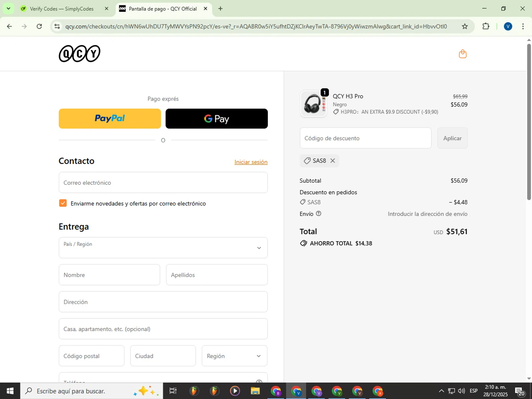This screenshot has height=399, width=532.
Task: Focus the Correo electrónico field
Action: (163, 183)
